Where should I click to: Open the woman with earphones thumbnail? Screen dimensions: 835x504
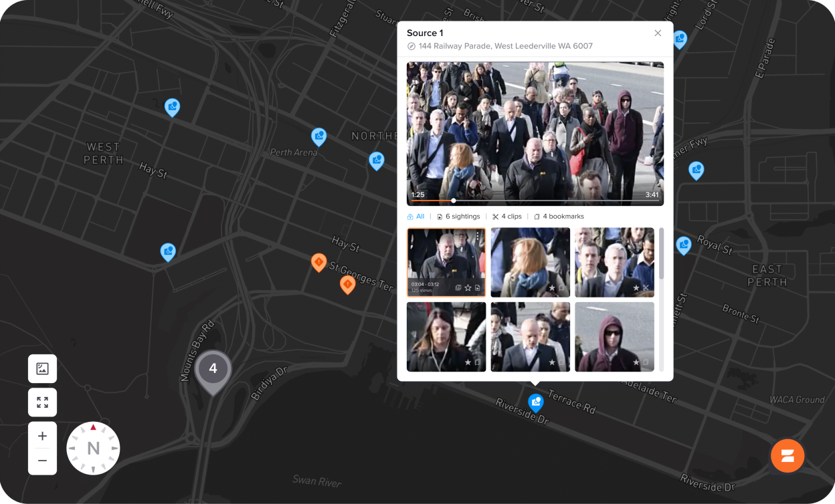tap(446, 336)
